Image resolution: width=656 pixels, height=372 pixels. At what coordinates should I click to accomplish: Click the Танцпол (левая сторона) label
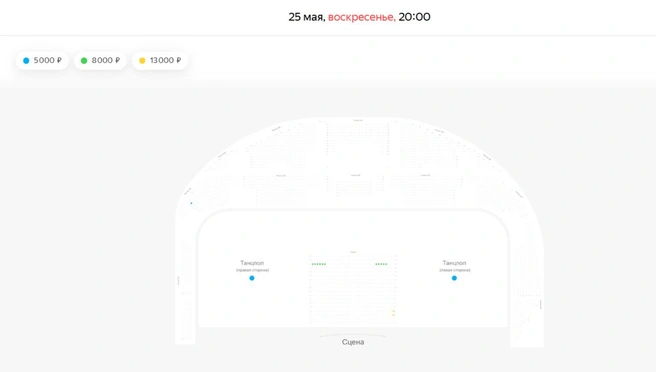(x=455, y=266)
